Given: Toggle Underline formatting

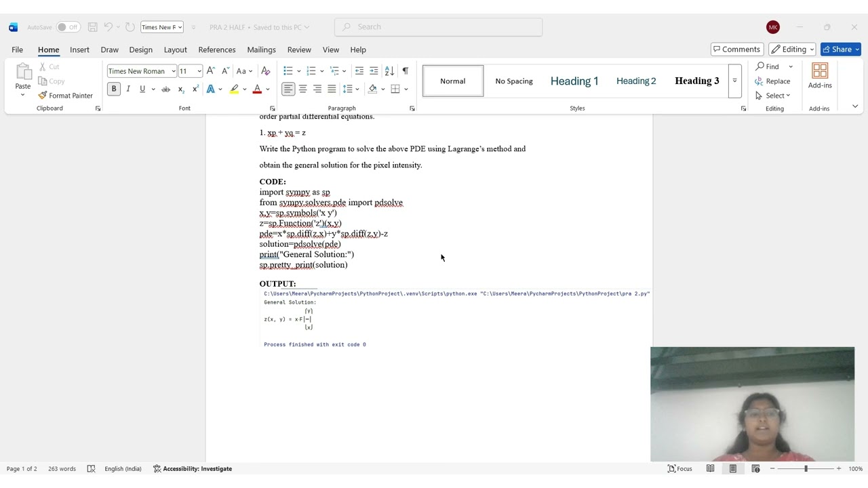Looking at the screenshot, I should click(142, 89).
